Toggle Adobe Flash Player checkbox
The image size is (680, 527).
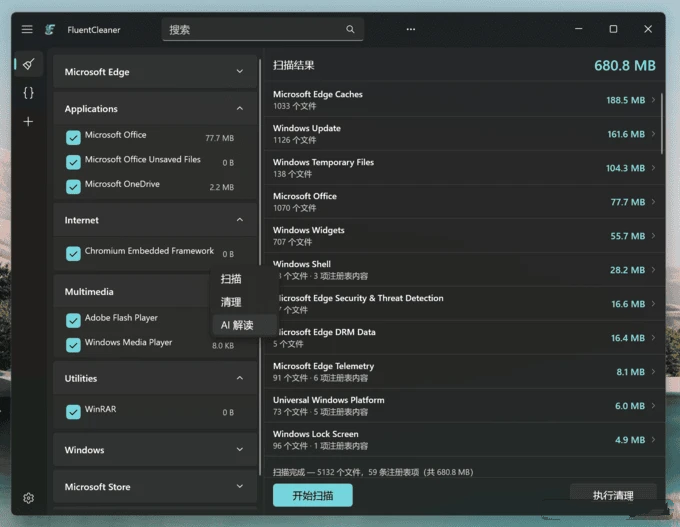click(x=73, y=321)
